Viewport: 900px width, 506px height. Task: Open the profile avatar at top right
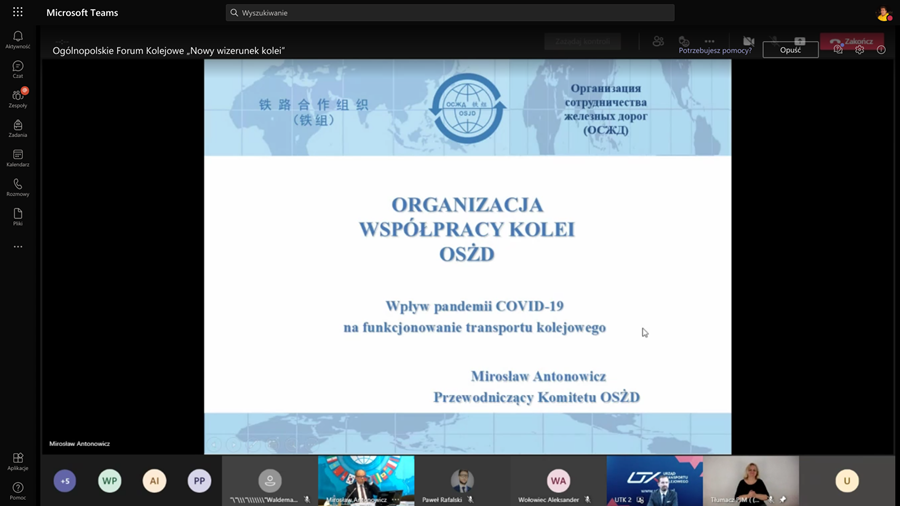point(883,13)
